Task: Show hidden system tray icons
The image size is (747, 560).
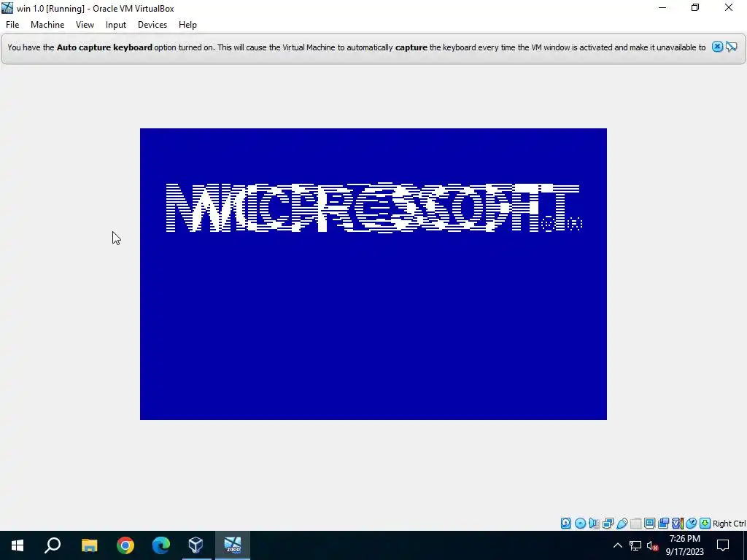Action: pos(617,545)
